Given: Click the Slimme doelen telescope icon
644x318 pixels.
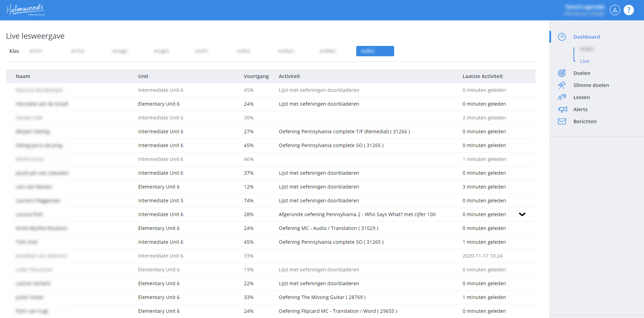Looking at the screenshot, I should pos(562,85).
